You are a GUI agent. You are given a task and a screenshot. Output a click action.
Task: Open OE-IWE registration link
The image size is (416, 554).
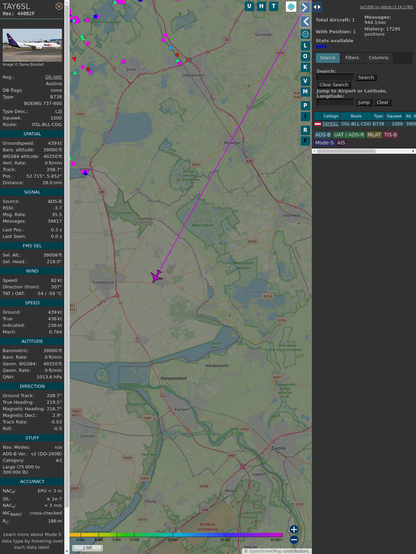(x=53, y=77)
